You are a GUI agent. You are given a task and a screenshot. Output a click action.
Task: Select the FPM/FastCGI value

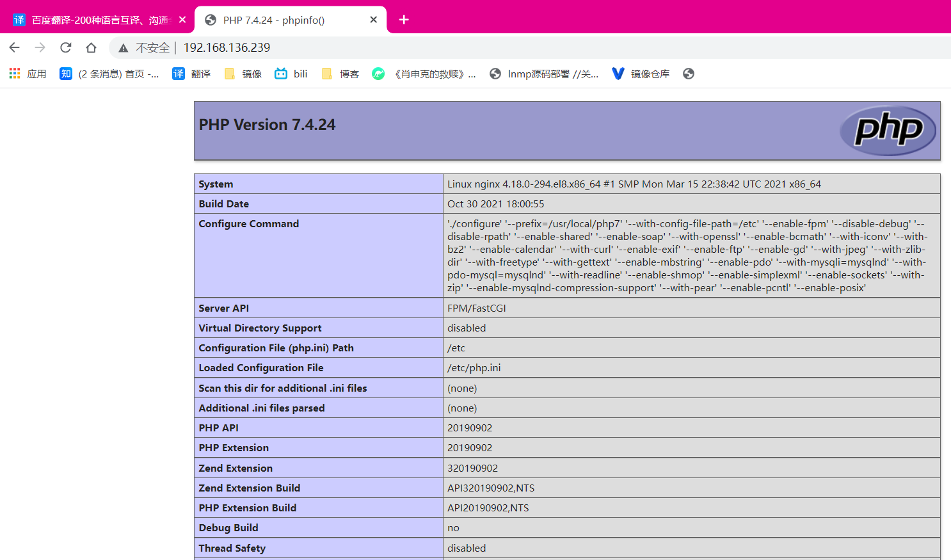(x=477, y=308)
